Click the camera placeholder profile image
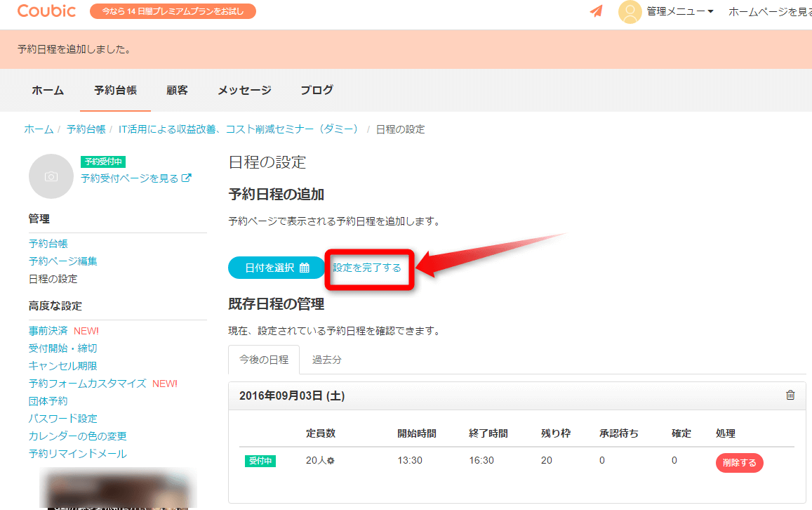The width and height of the screenshot is (812, 510). pos(51,176)
